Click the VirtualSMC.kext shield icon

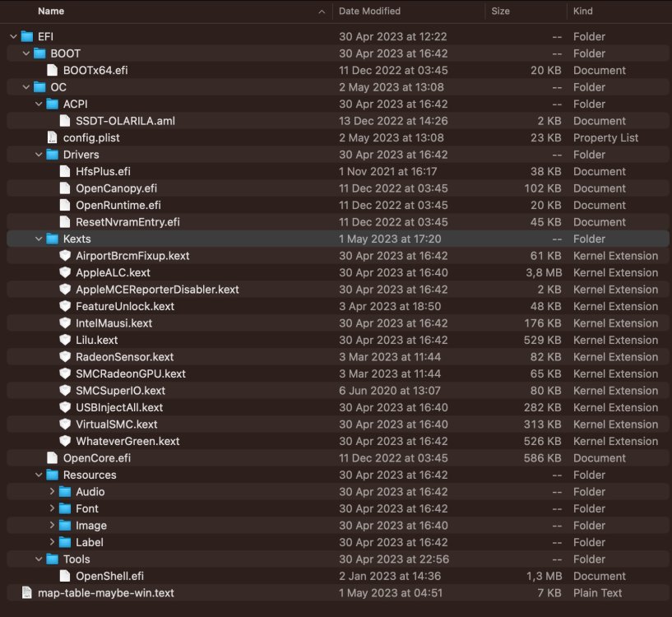pyautogui.click(x=65, y=424)
